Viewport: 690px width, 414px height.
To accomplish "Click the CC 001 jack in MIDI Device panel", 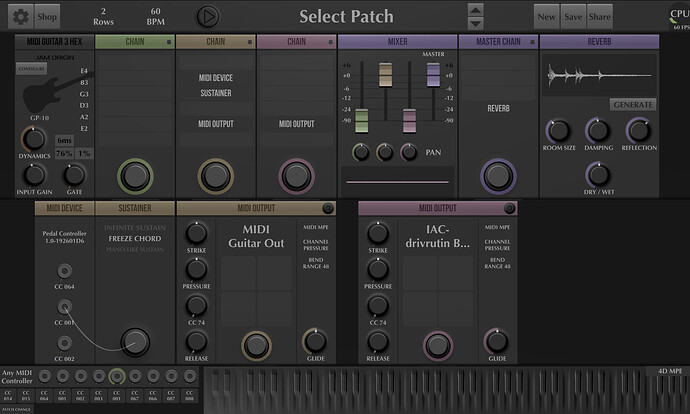I will tap(64, 307).
